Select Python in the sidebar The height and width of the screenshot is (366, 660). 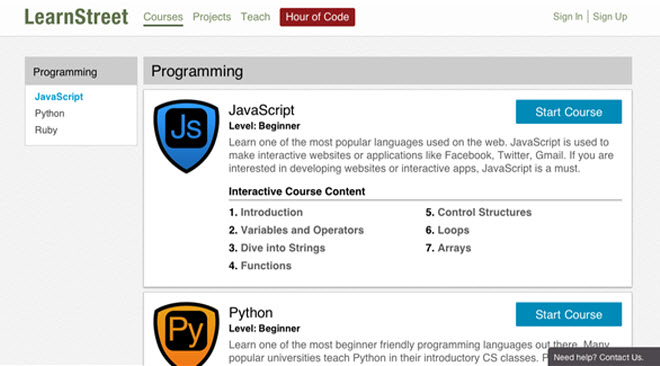[50, 114]
